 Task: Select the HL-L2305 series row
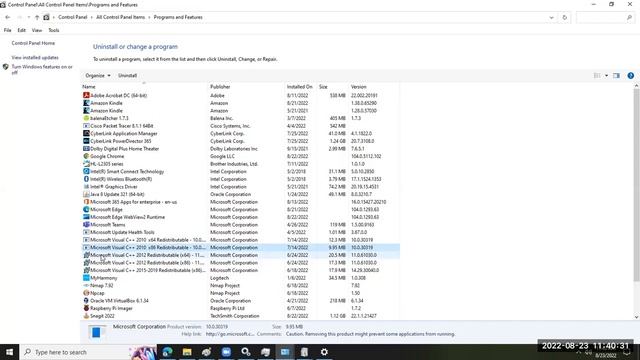[240, 164]
